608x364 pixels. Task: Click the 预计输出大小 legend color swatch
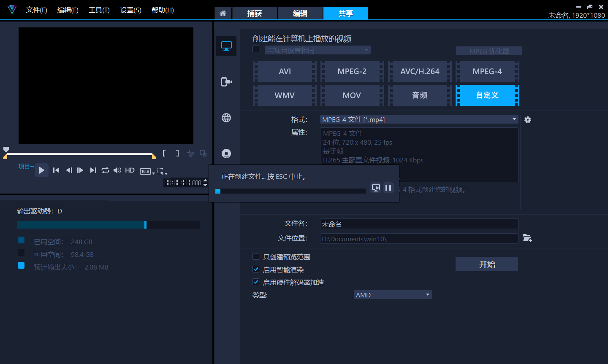pyautogui.click(x=21, y=265)
